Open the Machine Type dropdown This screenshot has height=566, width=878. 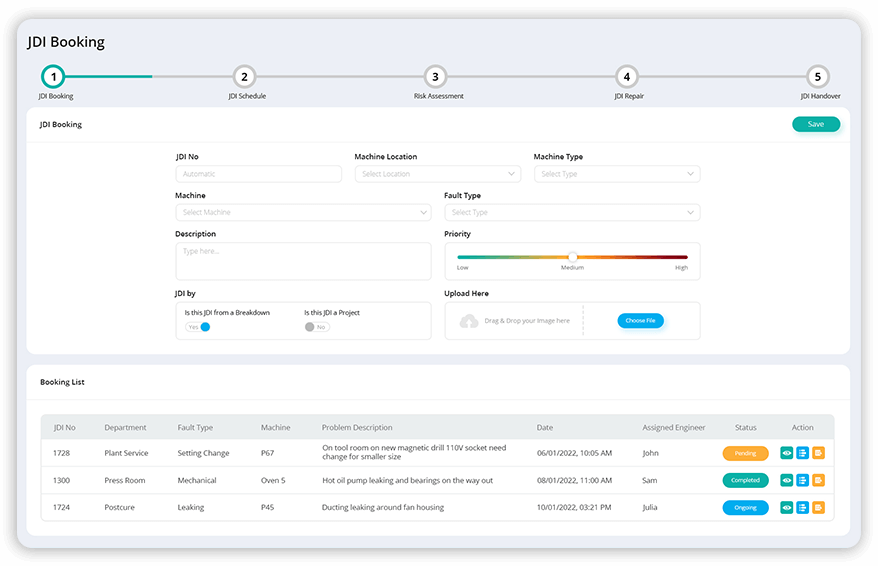(x=616, y=174)
